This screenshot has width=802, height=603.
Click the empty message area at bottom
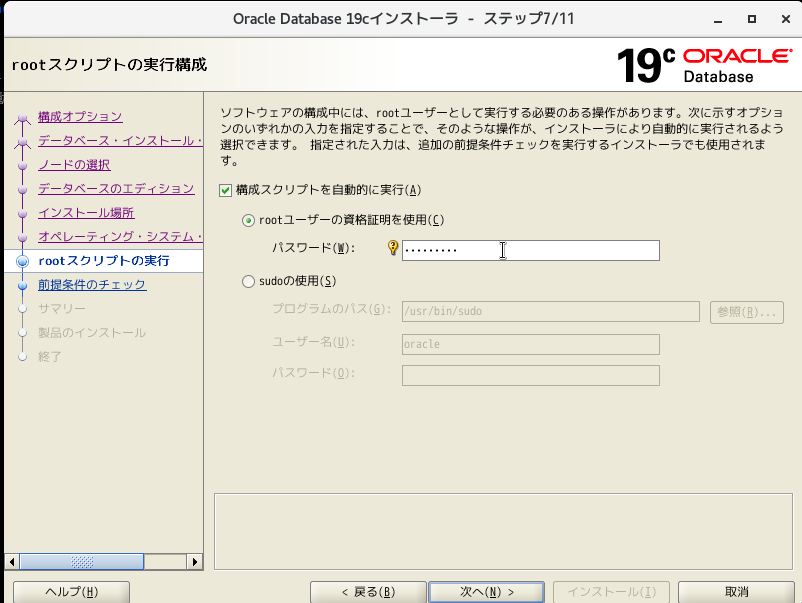503,531
